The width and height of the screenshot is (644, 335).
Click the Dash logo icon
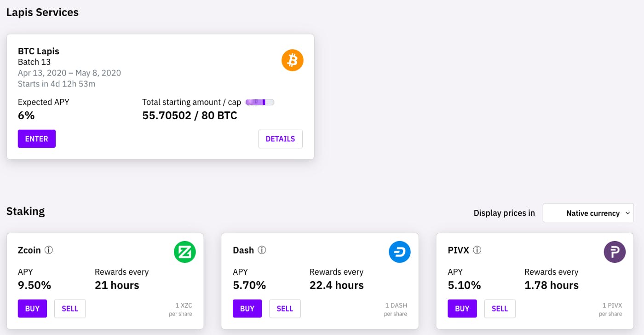(400, 252)
